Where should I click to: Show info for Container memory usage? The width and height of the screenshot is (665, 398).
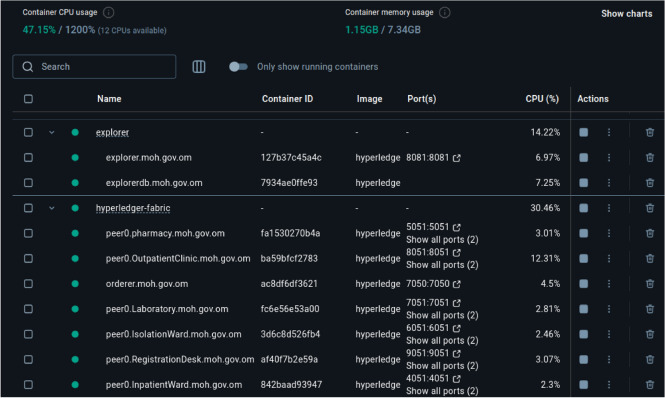click(x=444, y=12)
